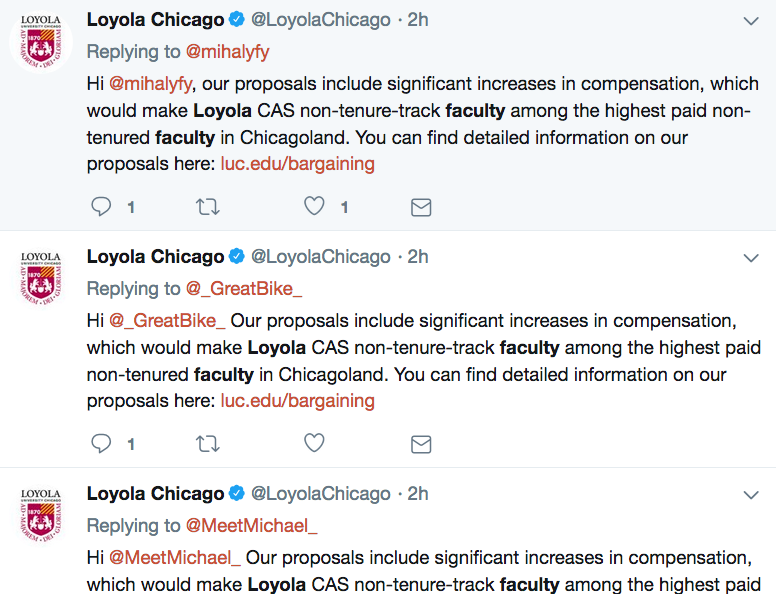Open the more menu on the first tweet
Viewport: 776px width, 594px height.
pyautogui.click(x=751, y=21)
